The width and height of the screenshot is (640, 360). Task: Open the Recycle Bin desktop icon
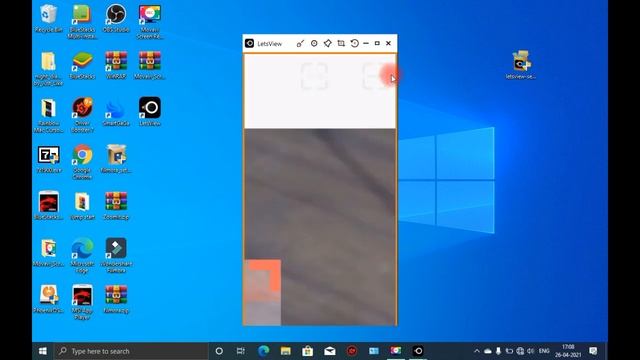point(49,18)
